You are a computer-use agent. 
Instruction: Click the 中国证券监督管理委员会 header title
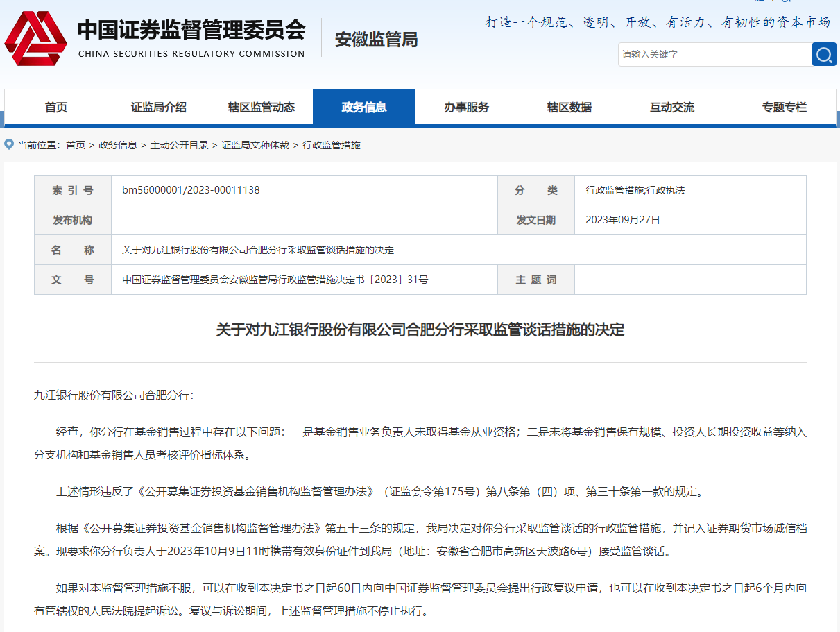[x=191, y=29]
